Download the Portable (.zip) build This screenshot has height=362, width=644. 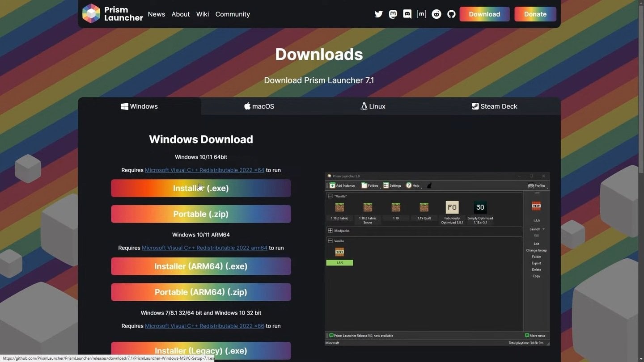(x=201, y=214)
